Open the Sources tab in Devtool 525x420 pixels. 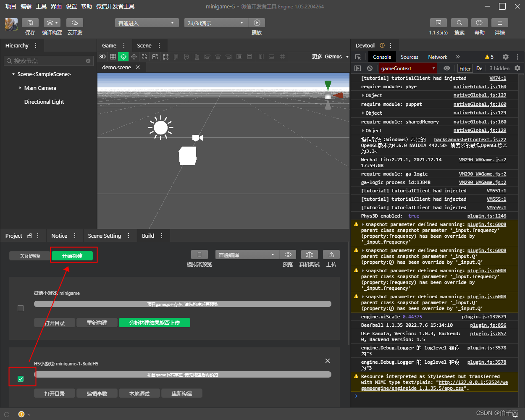[409, 57]
